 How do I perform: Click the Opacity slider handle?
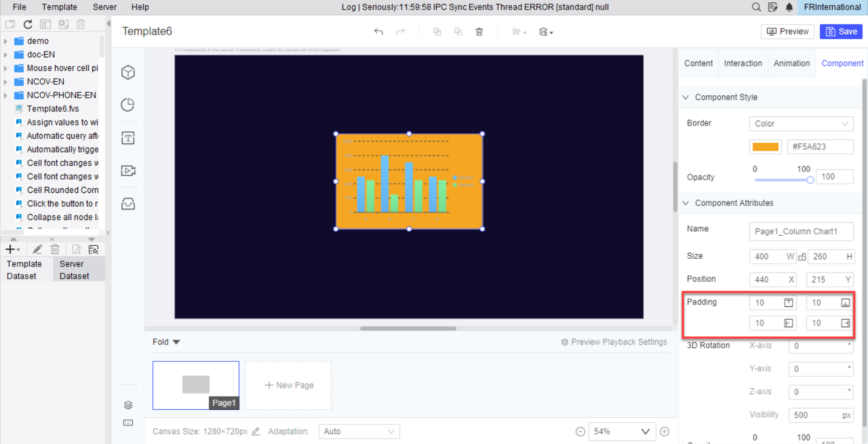point(810,180)
